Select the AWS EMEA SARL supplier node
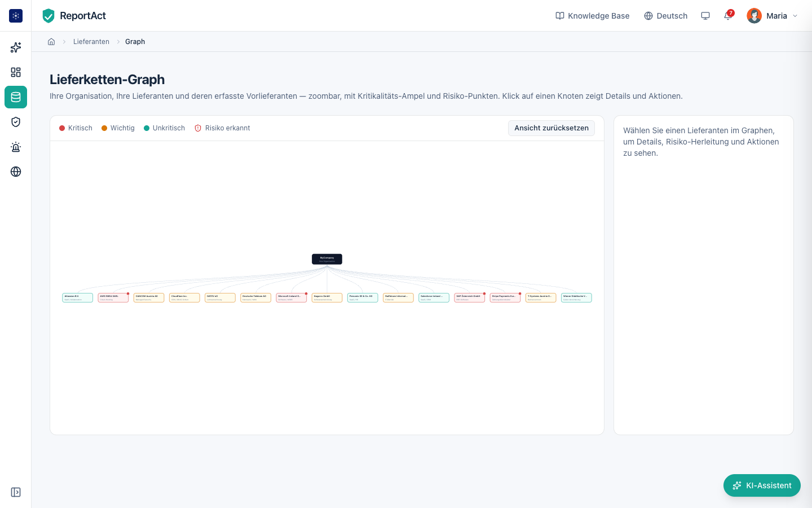The height and width of the screenshot is (508, 812). tap(113, 297)
